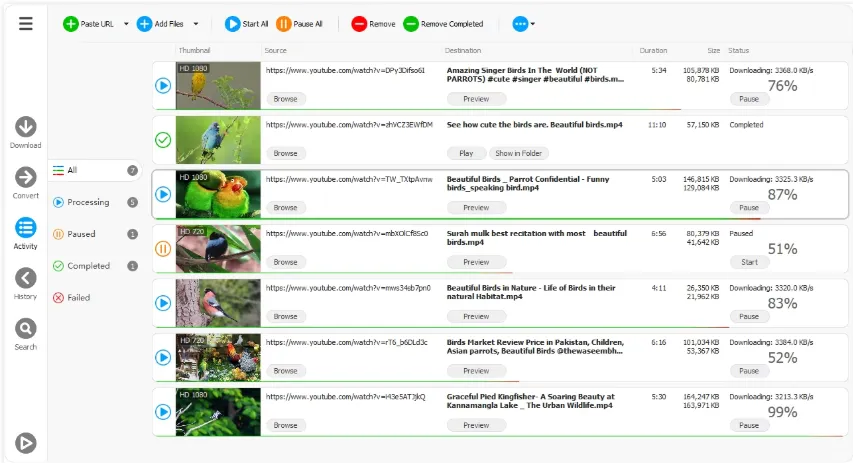Screen dimensions: 853x463
Task: Start the paused 51% Surah mulk download
Action: click(x=749, y=262)
